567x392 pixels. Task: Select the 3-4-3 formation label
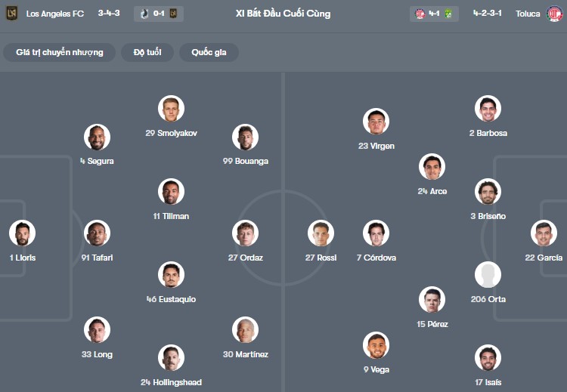[109, 14]
